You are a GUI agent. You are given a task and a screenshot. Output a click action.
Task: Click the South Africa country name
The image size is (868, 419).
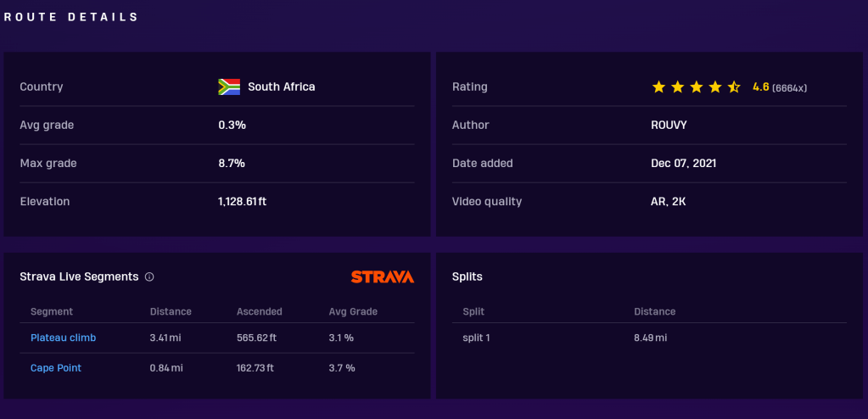[x=281, y=87]
